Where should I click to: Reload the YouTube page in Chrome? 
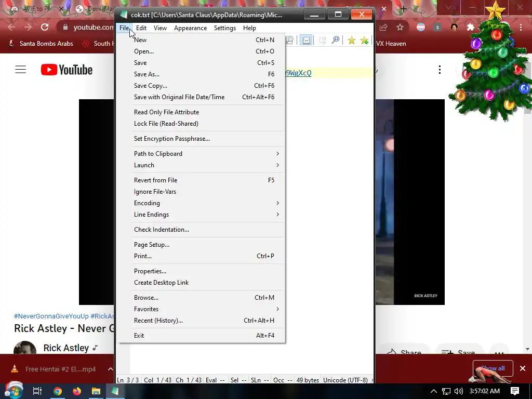pyautogui.click(x=45, y=27)
